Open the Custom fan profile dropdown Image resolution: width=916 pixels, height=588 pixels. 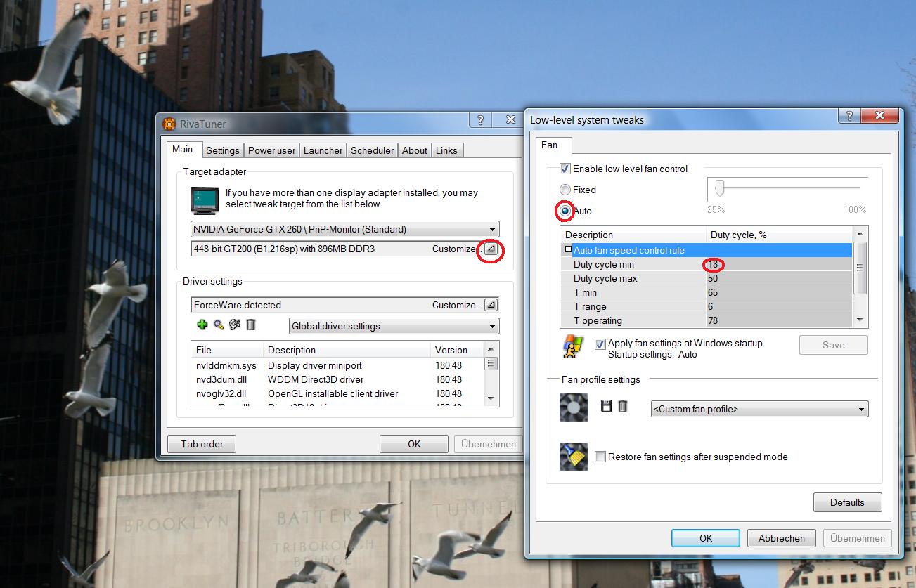(760, 409)
